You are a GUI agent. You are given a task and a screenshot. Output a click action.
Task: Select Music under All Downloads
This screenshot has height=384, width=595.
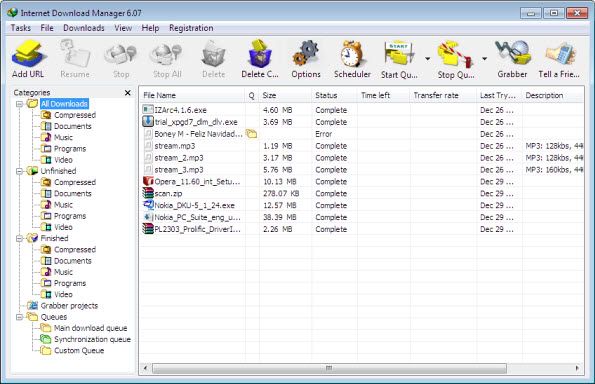tap(63, 137)
